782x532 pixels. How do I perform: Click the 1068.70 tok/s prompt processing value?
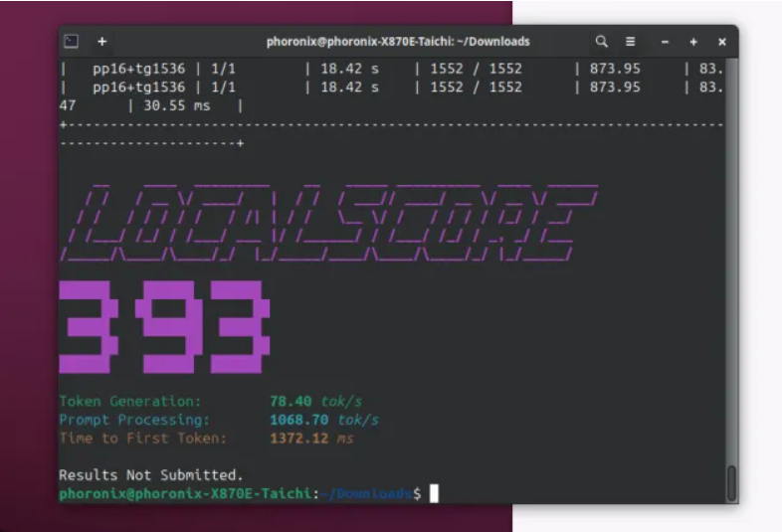click(323, 420)
